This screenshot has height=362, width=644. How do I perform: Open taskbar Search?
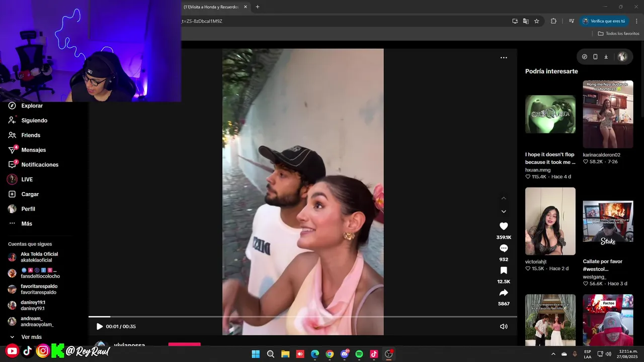(x=271, y=354)
